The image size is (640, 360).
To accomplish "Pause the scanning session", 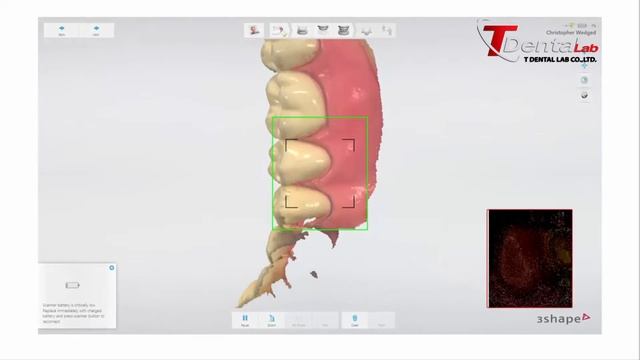I will click(x=245, y=320).
